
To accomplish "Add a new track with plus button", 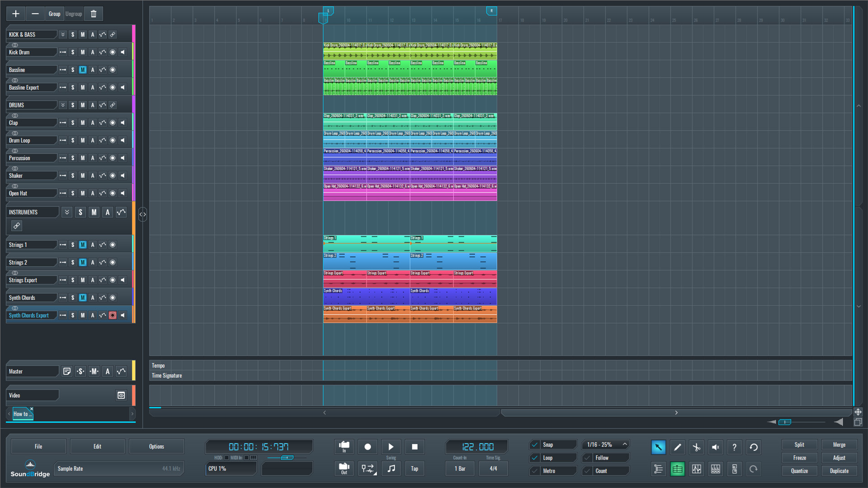I will [x=16, y=14].
